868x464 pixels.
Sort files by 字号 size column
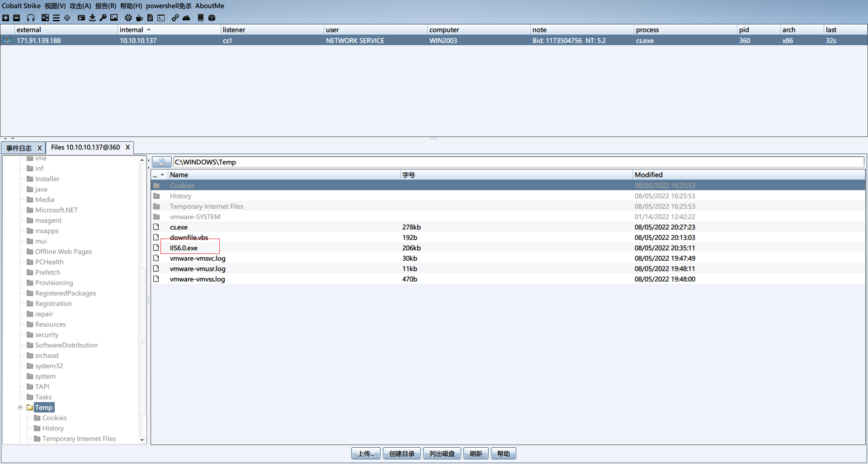(x=516, y=175)
